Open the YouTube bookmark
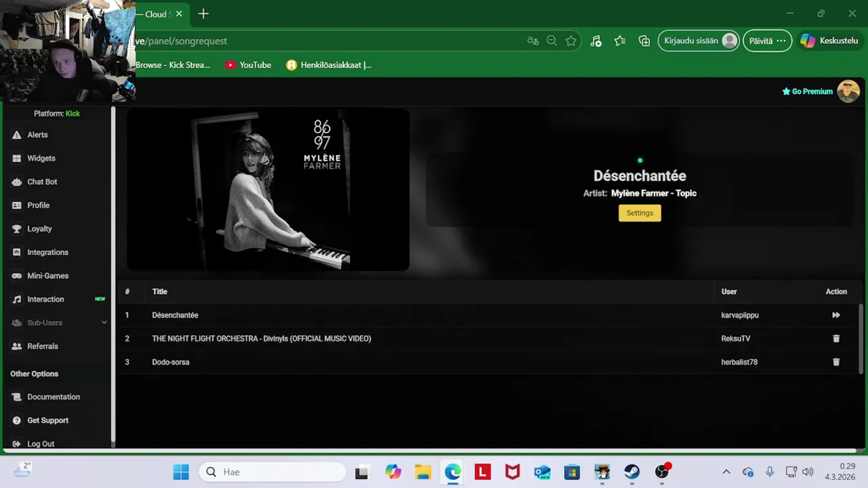The width and height of the screenshot is (868, 488). pos(248,65)
